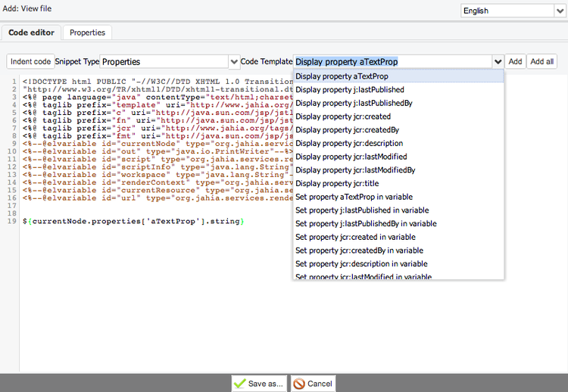568x392 pixels.
Task: Click the red Cancel prohibition icon
Action: [x=299, y=384]
